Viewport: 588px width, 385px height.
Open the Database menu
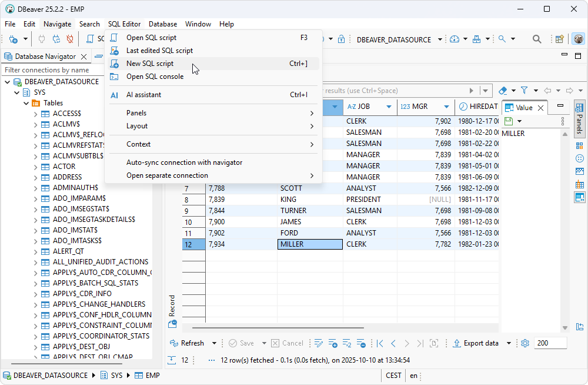click(x=162, y=24)
